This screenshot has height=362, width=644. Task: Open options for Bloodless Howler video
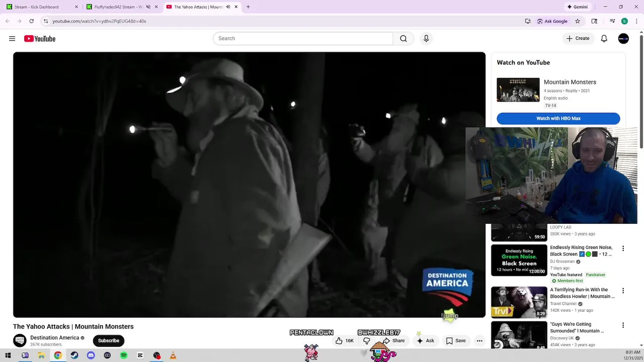623,291
